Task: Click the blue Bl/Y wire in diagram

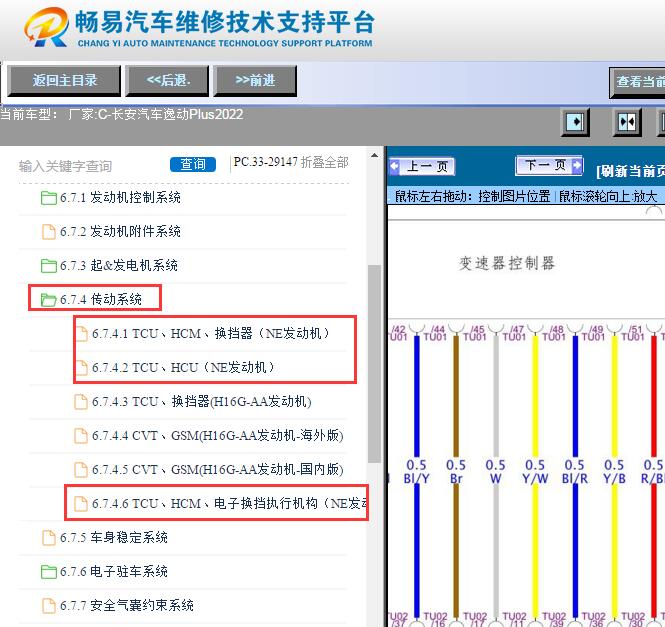Action: pos(416,397)
